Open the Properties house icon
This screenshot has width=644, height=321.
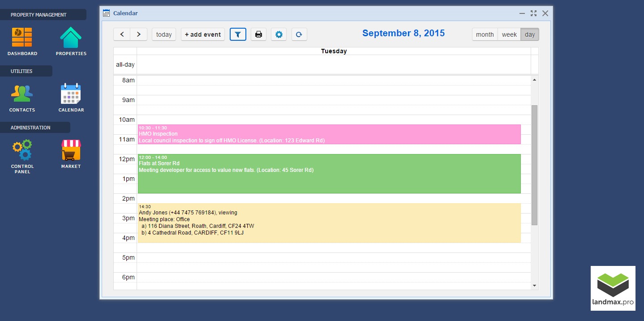click(x=71, y=38)
